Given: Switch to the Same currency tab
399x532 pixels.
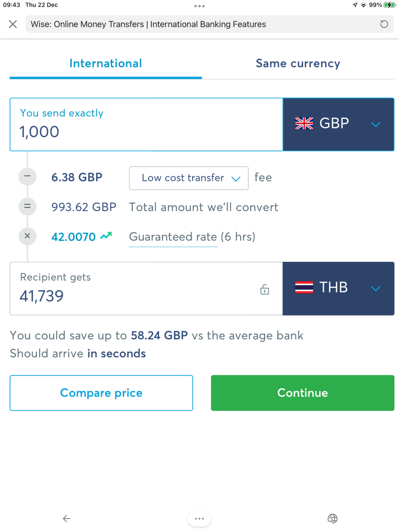Looking at the screenshot, I should tap(298, 63).
